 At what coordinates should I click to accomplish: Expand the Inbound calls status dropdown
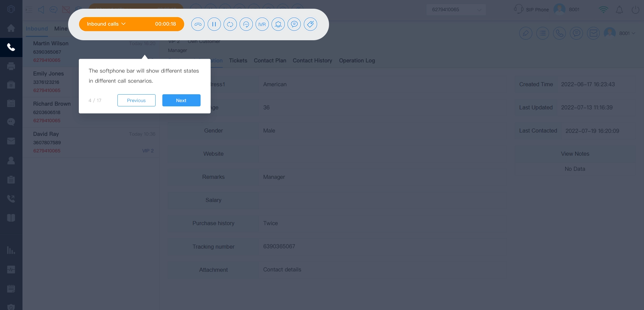point(106,24)
